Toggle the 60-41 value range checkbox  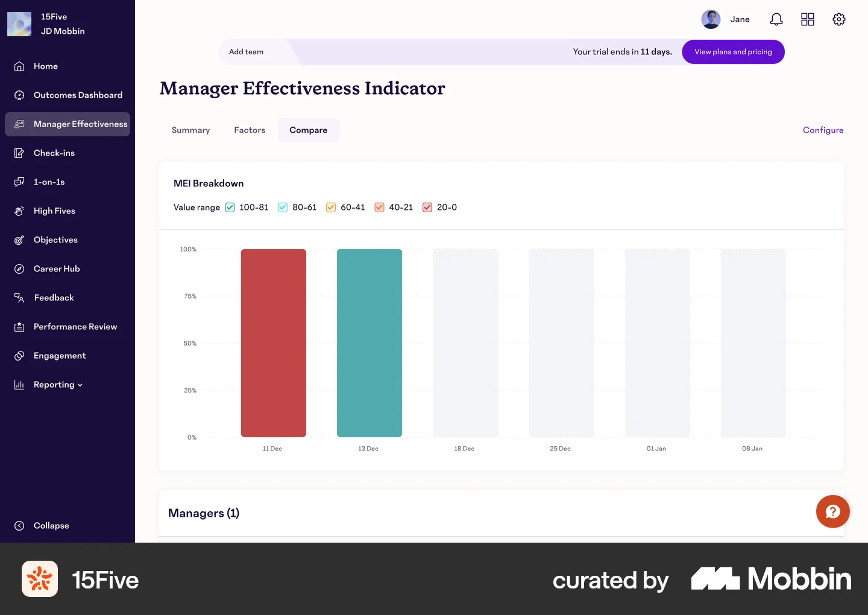pos(331,207)
